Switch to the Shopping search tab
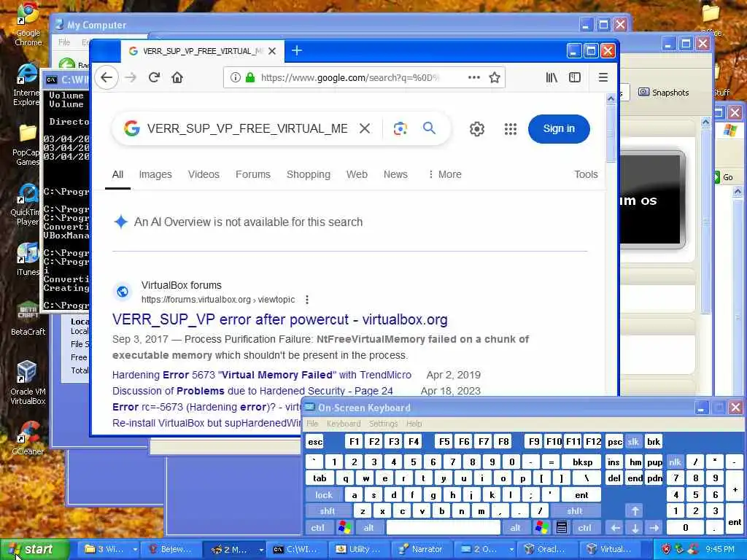 pos(309,175)
